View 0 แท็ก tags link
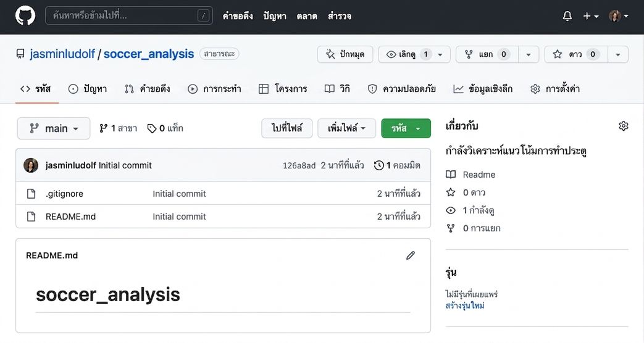 click(165, 128)
